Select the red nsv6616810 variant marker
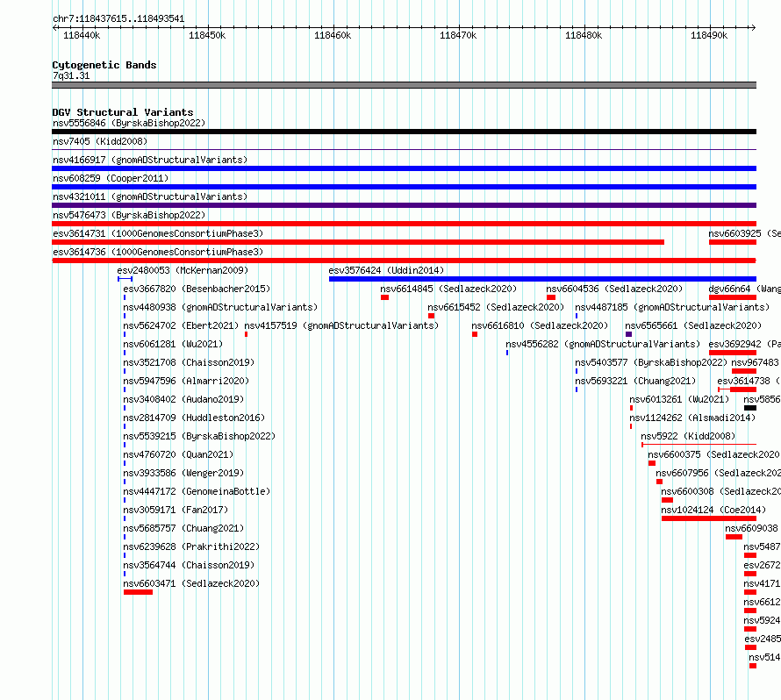781x700 pixels. [x=475, y=334]
